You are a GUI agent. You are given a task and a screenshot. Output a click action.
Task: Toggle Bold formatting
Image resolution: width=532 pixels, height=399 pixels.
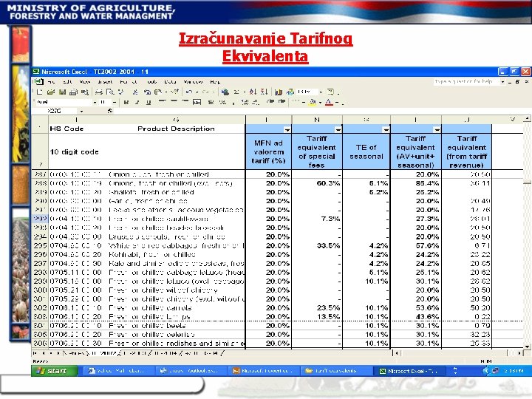coord(126,102)
